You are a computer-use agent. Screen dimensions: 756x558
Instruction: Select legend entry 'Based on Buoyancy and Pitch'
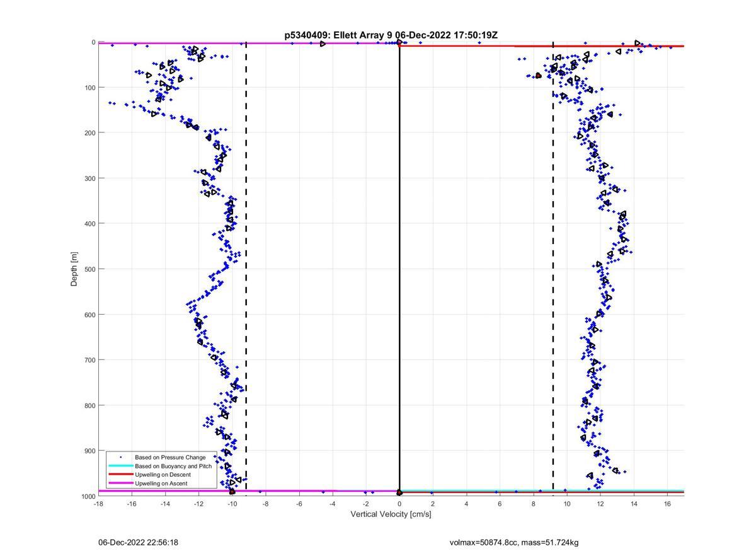pyautogui.click(x=173, y=466)
